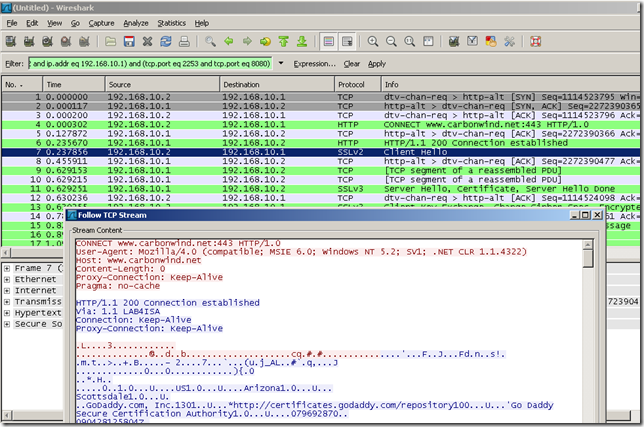
Task: Click stream content scroll up arrow
Action: [588, 245]
